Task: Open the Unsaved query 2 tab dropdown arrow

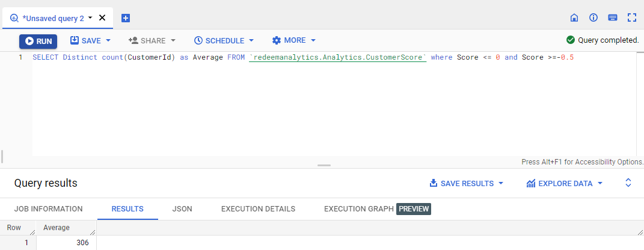Action: tap(90, 17)
